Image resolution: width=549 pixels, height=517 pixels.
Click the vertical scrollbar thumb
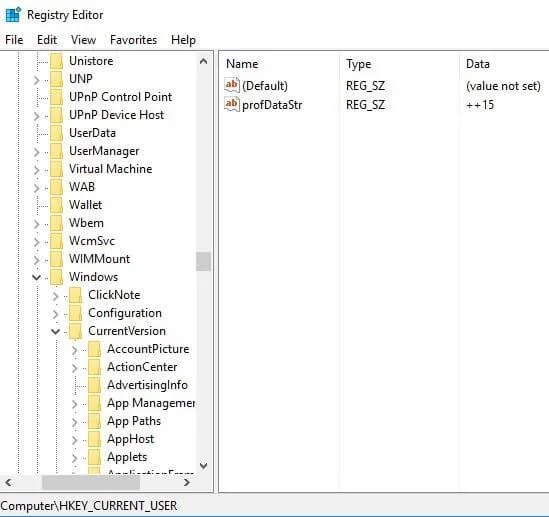[203, 261]
